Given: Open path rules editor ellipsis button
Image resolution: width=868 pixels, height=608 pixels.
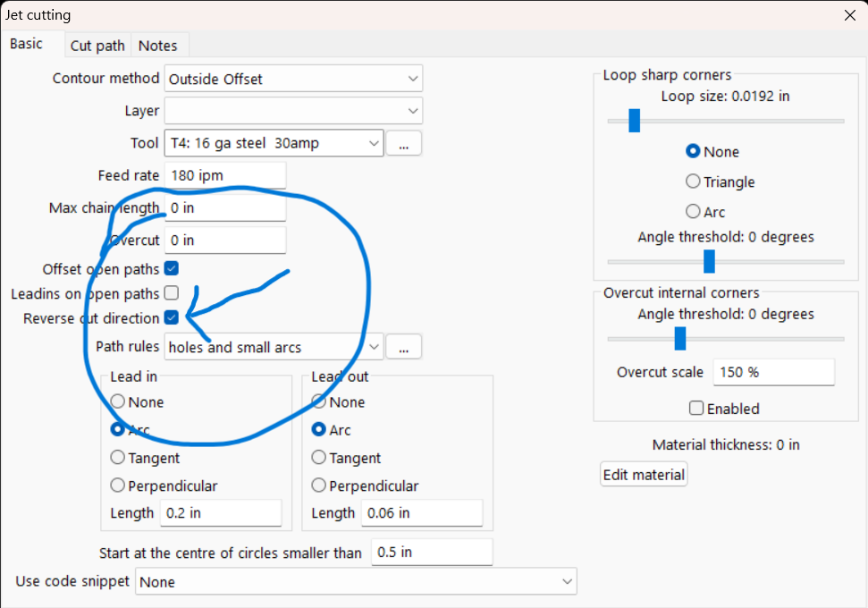Looking at the screenshot, I should pos(403,347).
